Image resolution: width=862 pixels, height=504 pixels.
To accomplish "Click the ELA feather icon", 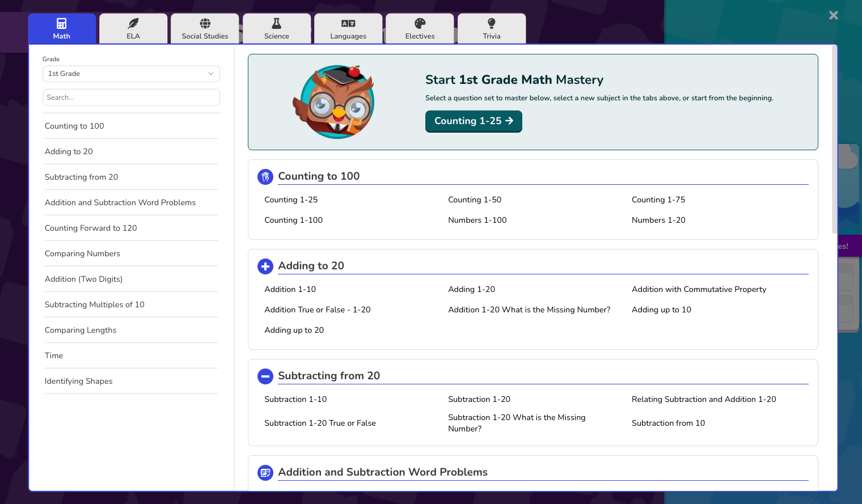I will pos(133,23).
